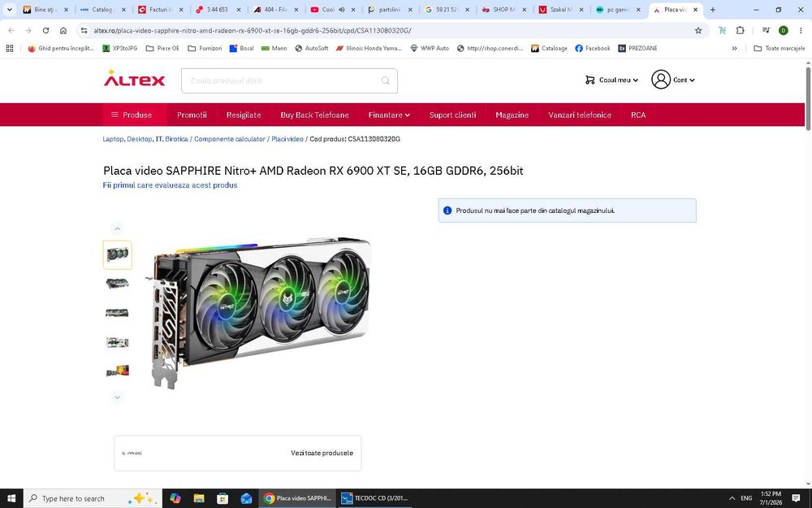
Task: Follow the Placi video breadcrumb
Action: [x=287, y=139]
